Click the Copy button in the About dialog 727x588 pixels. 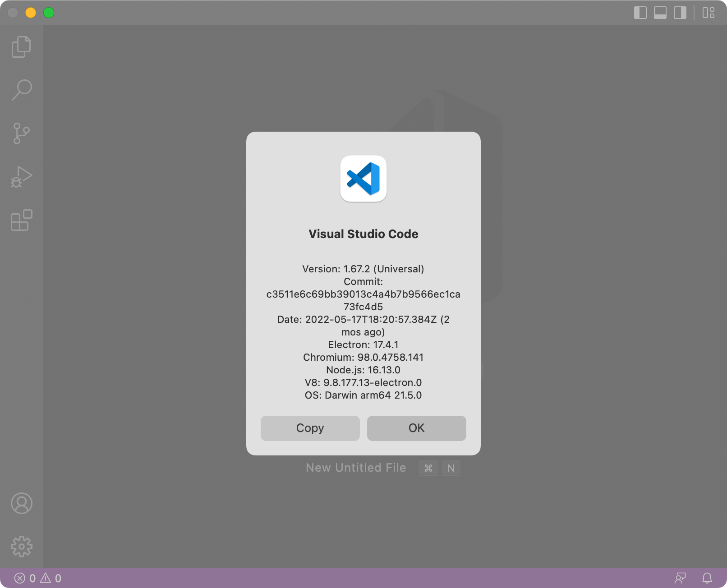pos(309,428)
